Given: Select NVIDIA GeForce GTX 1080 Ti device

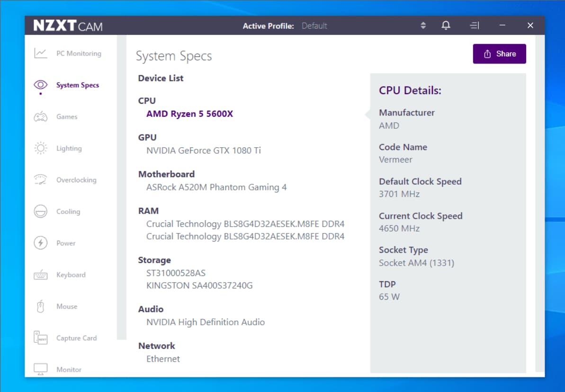Looking at the screenshot, I should [x=204, y=151].
